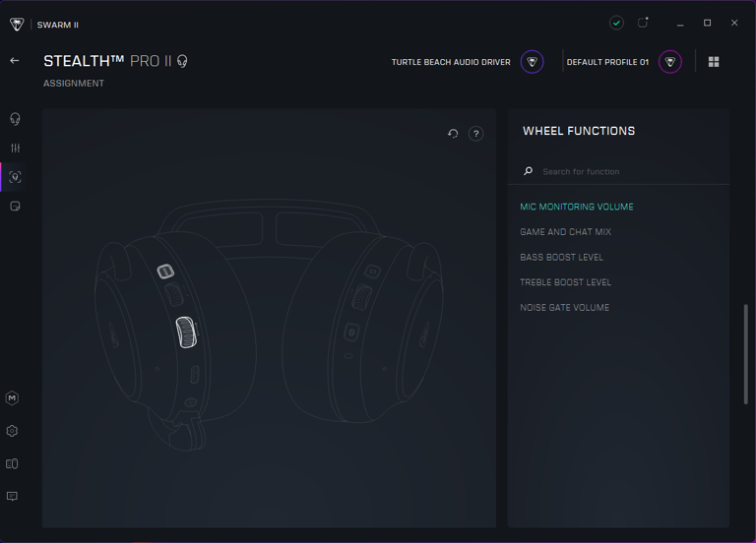Screen dimensions: 756x543
Task: Close the Swarm II window
Action: click(734, 23)
